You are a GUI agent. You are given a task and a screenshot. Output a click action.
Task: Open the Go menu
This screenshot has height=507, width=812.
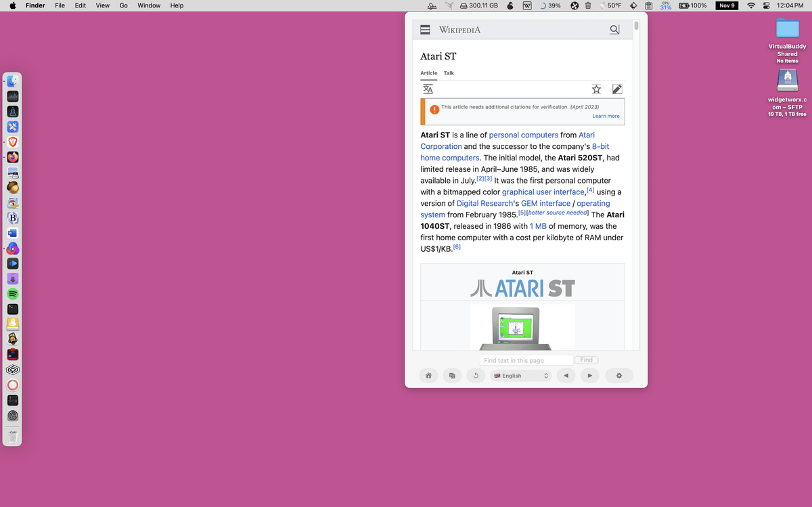tap(123, 5)
